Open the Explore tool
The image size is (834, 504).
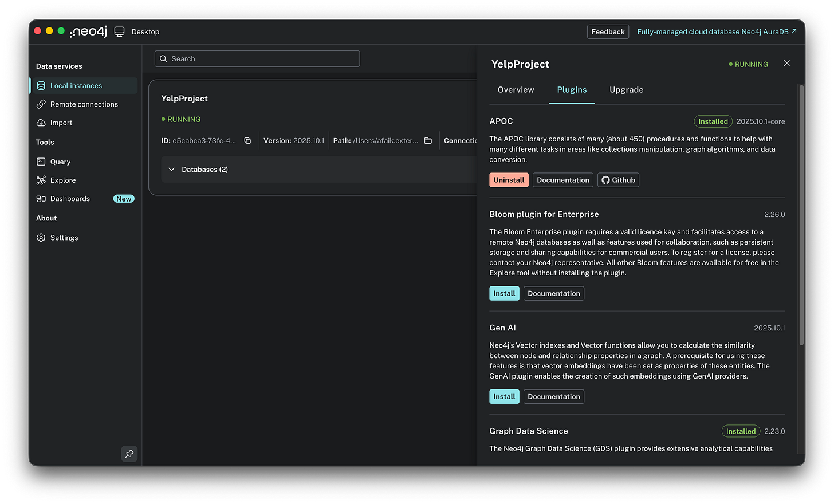(62, 180)
